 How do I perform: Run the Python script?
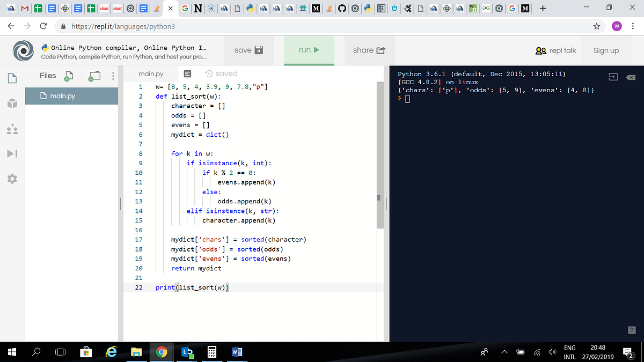coord(309,49)
